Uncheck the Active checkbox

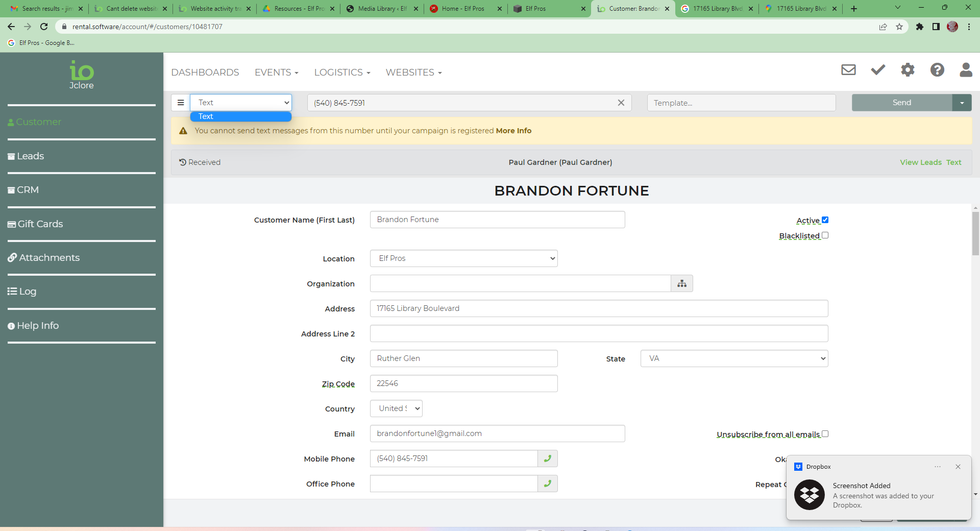coord(825,220)
